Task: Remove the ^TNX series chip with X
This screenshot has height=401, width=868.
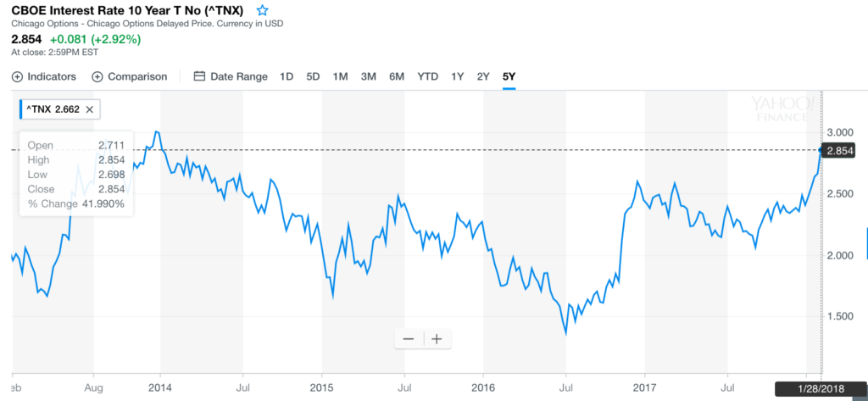Action: pos(91,109)
